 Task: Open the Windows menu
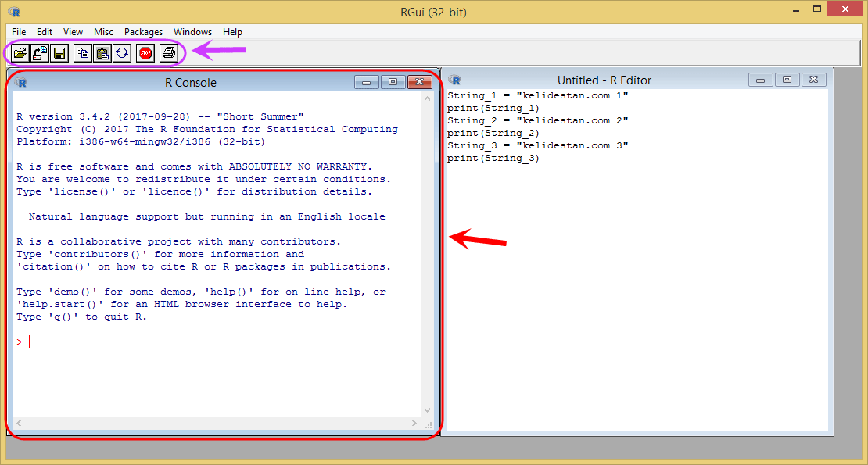(x=192, y=32)
